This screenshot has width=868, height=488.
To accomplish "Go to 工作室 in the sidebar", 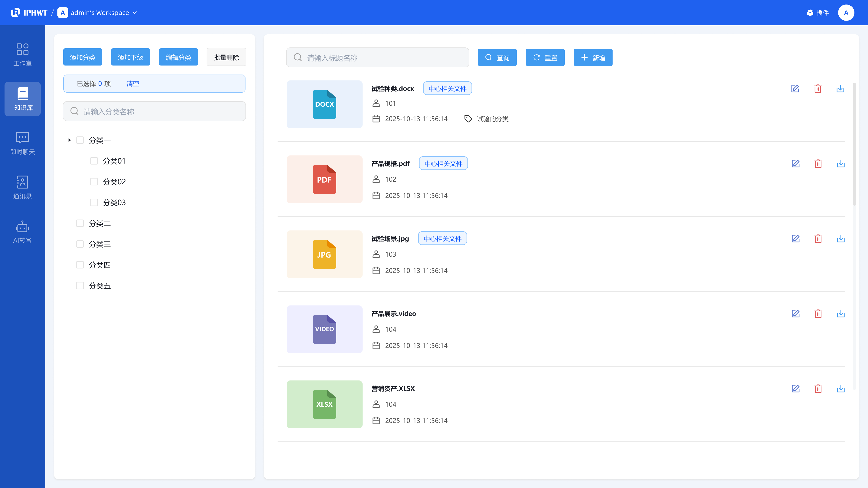I will coord(23,54).
